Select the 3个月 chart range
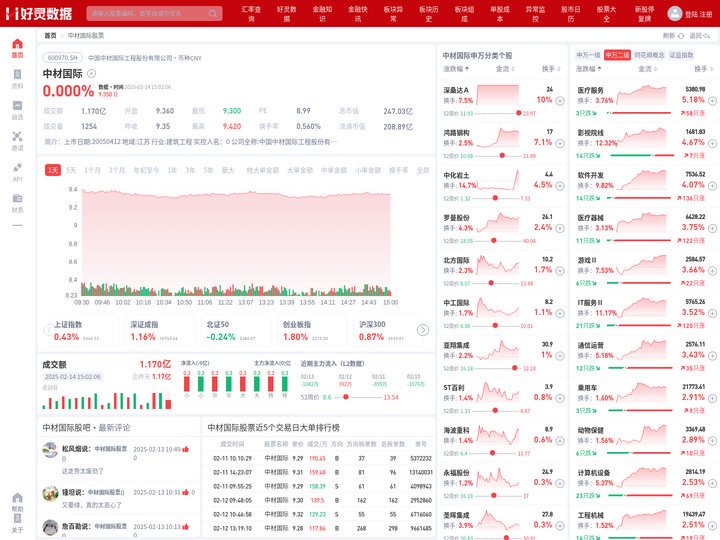This screenshot has width=720, height=540. (117, 170)
